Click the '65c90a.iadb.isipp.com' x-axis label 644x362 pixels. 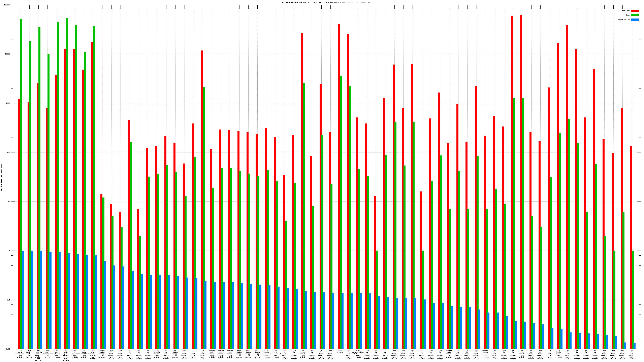(x=449, y=354)
